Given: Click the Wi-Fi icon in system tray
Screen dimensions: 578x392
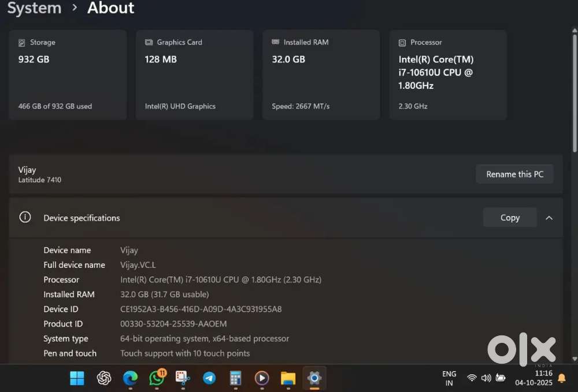Looking at the screenshot, I should click(471, 378).
